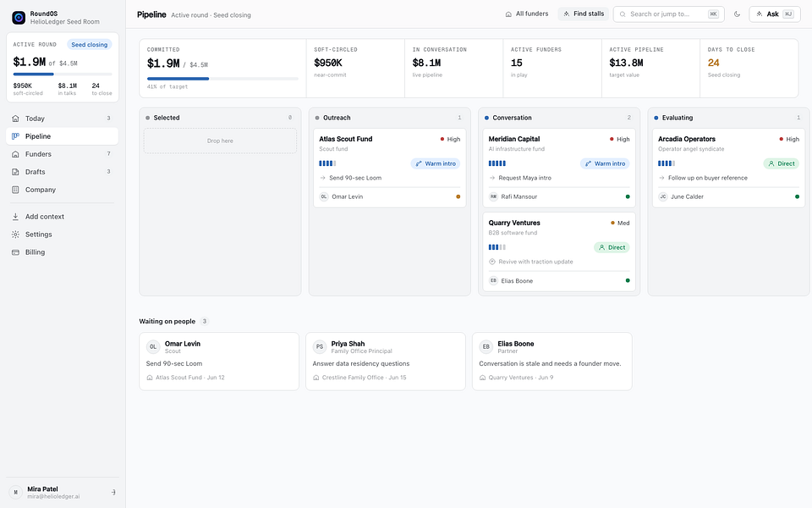Open Settings via the gear icon
Viewport: 812px width, 508px height.
tap(15, 235)
